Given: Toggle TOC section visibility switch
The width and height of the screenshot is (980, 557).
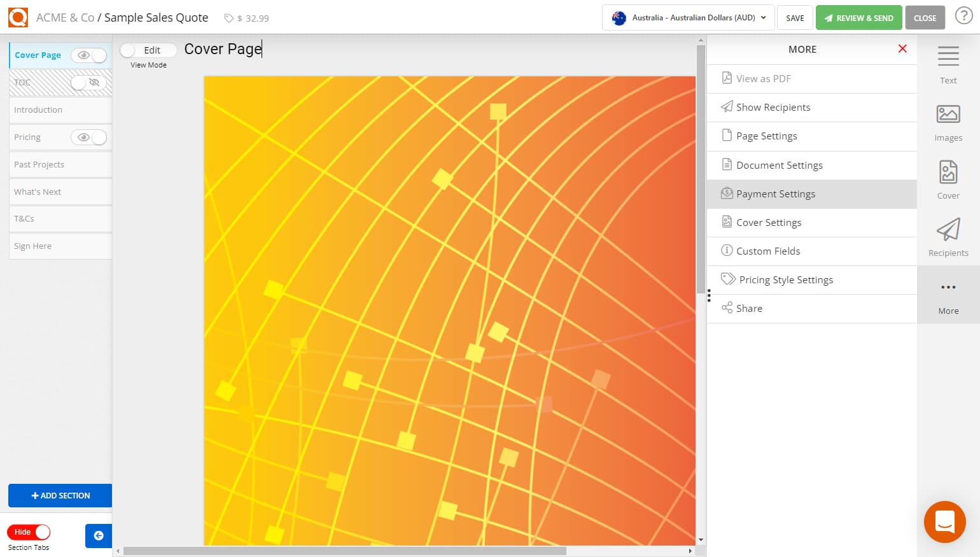Looking at the screenshot, I should click(89, 83).
